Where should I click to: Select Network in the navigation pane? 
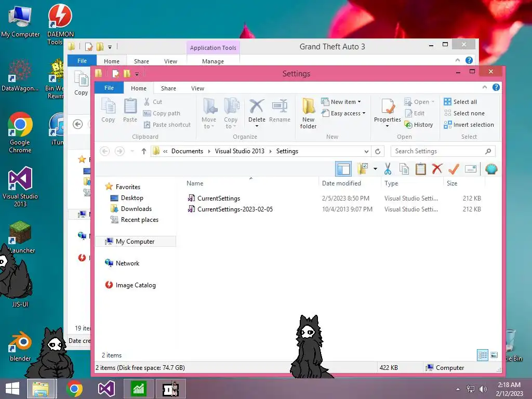(x=128, y=263)
